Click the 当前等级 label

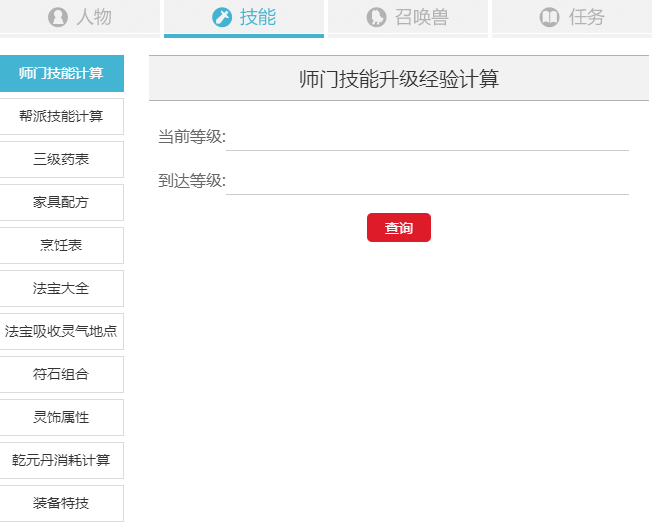tap(192, 137)
